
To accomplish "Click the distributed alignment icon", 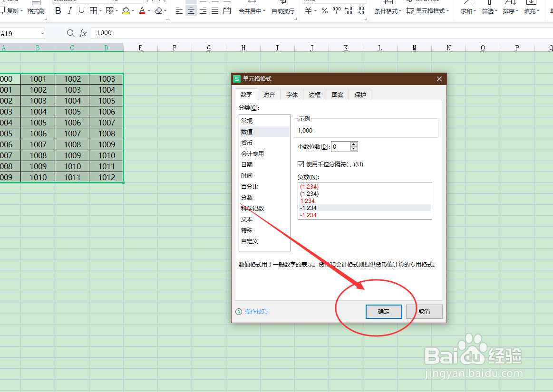I will coord(227,11).
